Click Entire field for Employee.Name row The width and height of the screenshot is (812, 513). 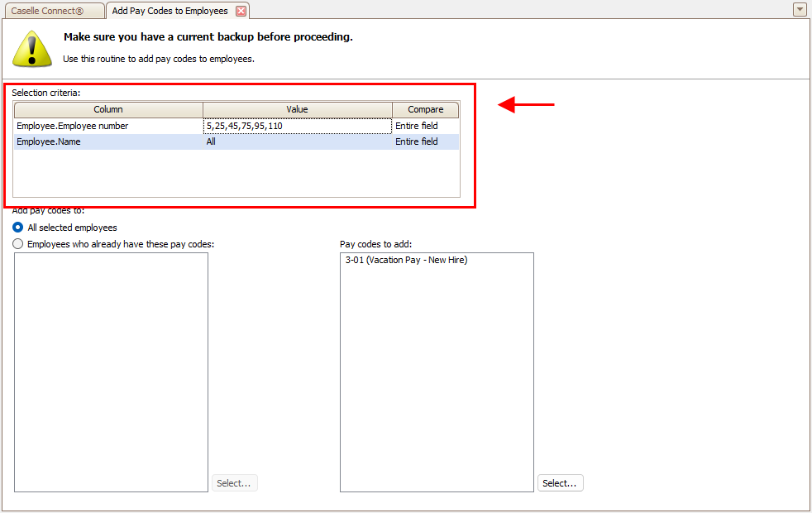(x=425, y=141)
